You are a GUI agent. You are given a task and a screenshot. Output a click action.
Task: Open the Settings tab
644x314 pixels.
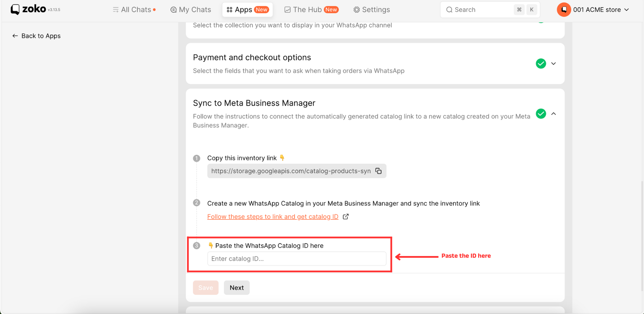click(372, 10)
